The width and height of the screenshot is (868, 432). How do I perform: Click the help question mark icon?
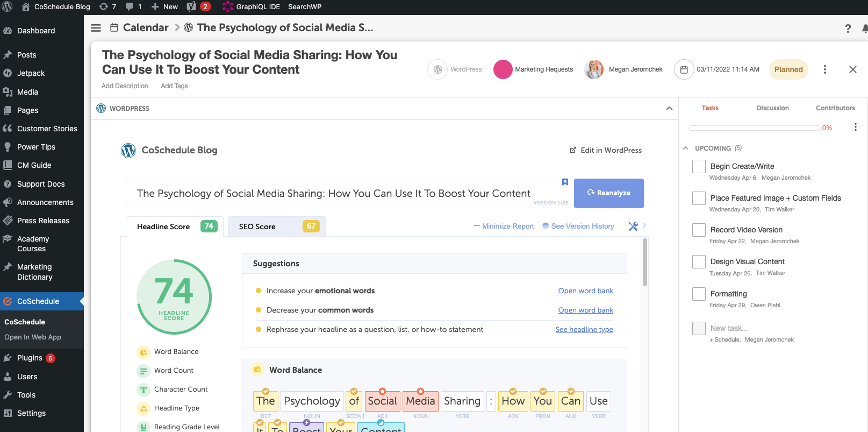point(848,29)
